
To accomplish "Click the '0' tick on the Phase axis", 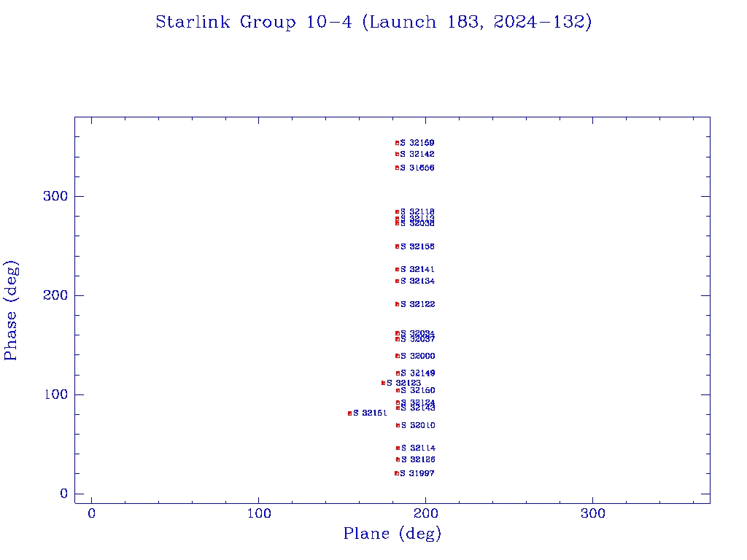I will coord(64,494).
